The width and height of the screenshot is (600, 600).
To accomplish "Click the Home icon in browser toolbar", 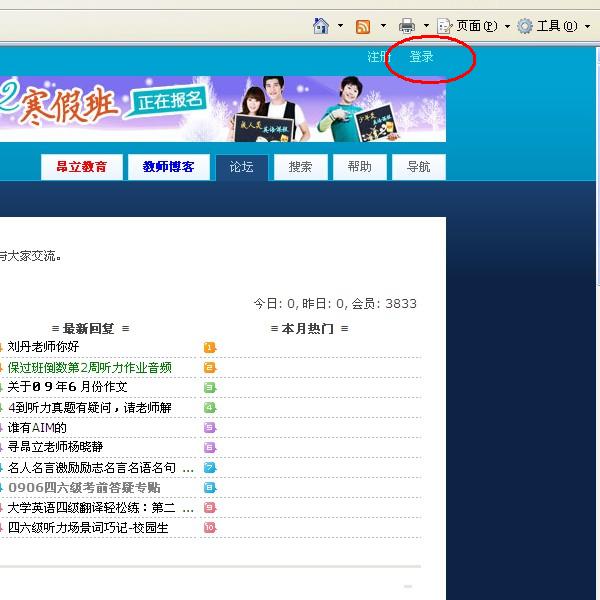I will (321, 26).
